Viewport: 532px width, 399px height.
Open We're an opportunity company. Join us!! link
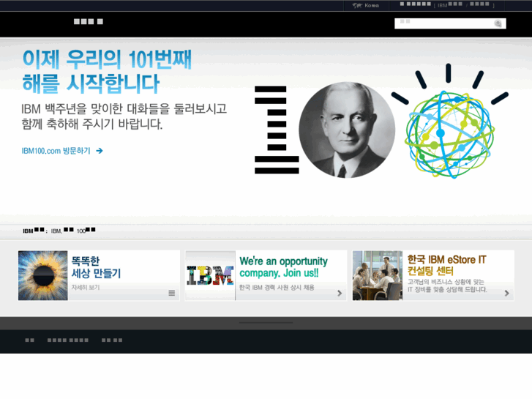click(x=283, y=267)
